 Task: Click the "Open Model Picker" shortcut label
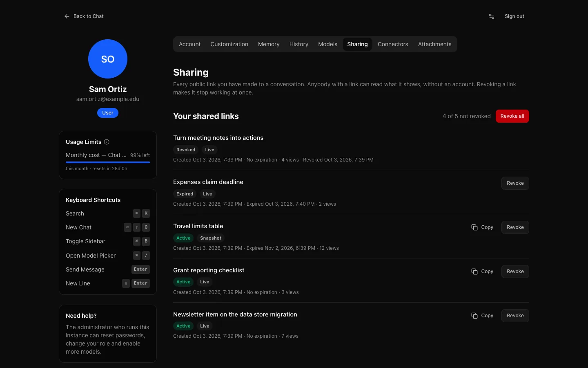(x=91, y=256)
